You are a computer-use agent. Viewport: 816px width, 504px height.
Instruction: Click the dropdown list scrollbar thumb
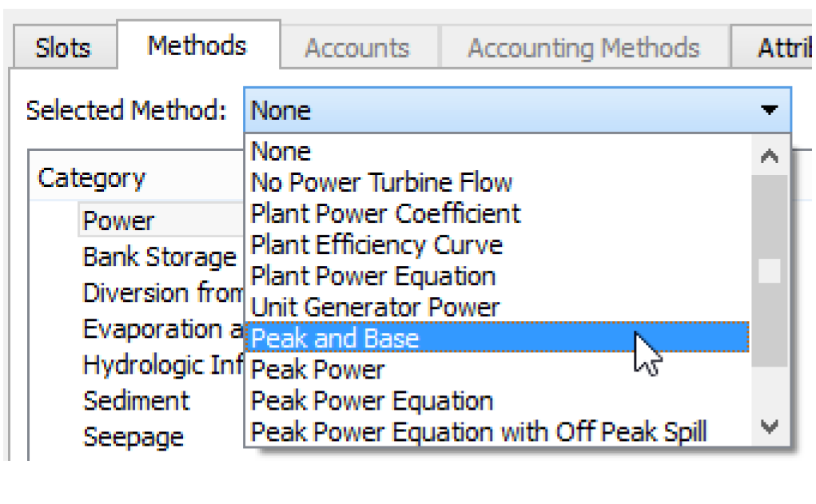[x=769, y=272]
